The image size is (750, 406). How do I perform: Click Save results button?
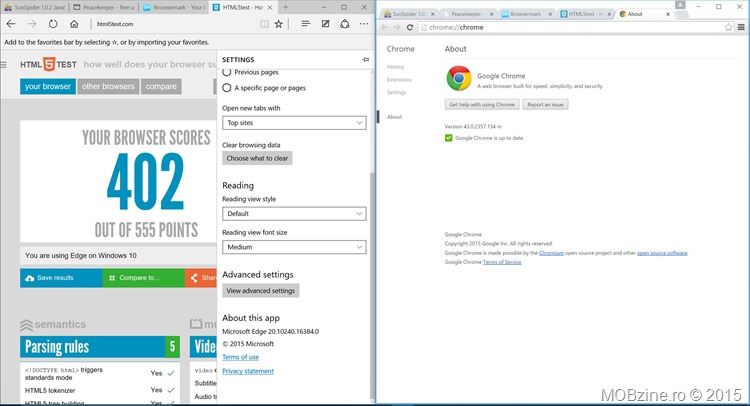tap(61, 278)
